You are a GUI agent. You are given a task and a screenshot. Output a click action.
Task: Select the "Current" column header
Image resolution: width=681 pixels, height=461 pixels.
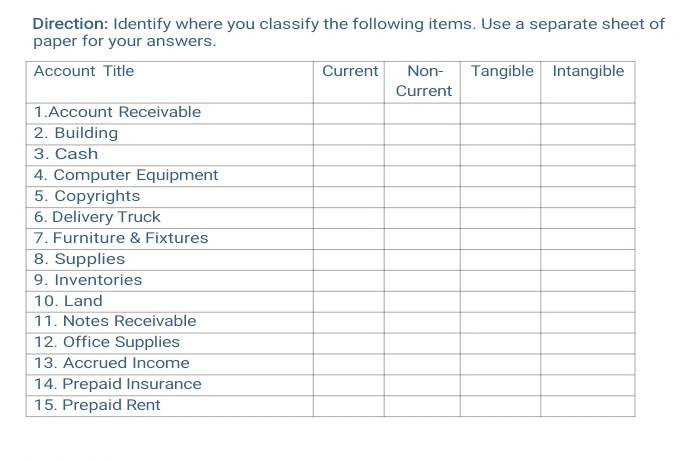[350, 71]
